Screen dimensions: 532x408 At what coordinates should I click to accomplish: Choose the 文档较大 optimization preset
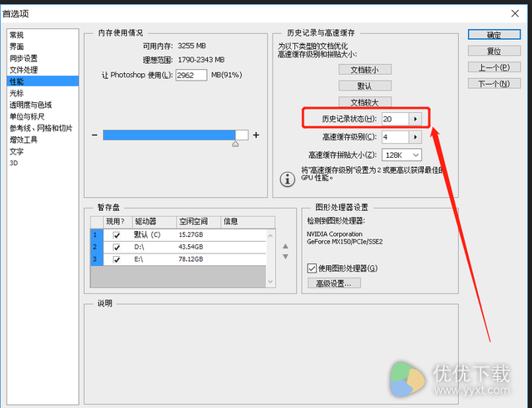365,101
